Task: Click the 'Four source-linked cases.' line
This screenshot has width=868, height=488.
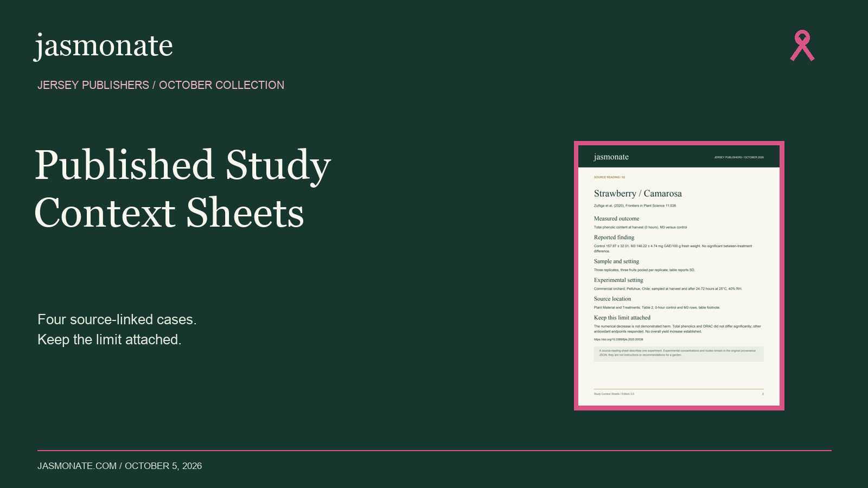Action: 117,319
